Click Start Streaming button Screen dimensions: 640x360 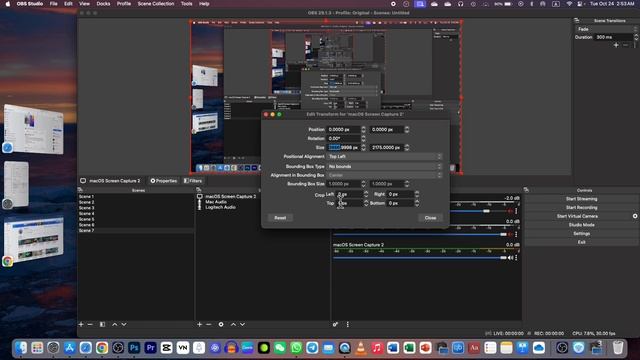click(x=581, y=199)
